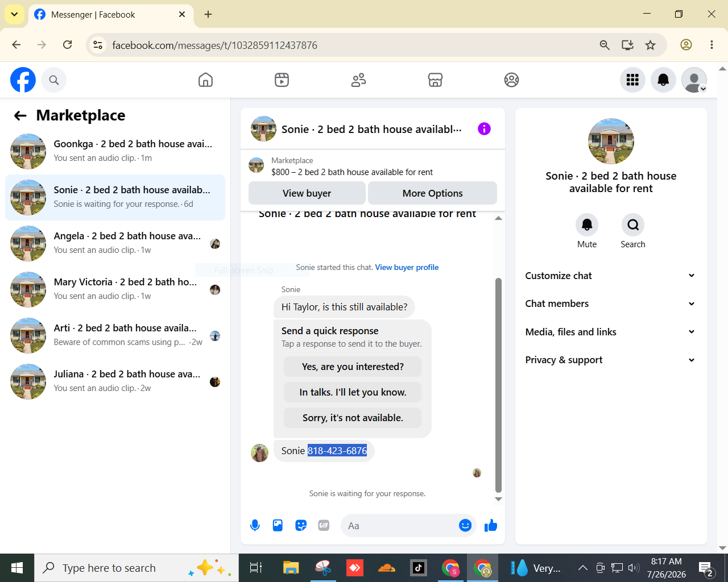The width and height of the screenshot is (728, 582).
Task: Open the account profile avatar menu
Action: click(694, 80)
